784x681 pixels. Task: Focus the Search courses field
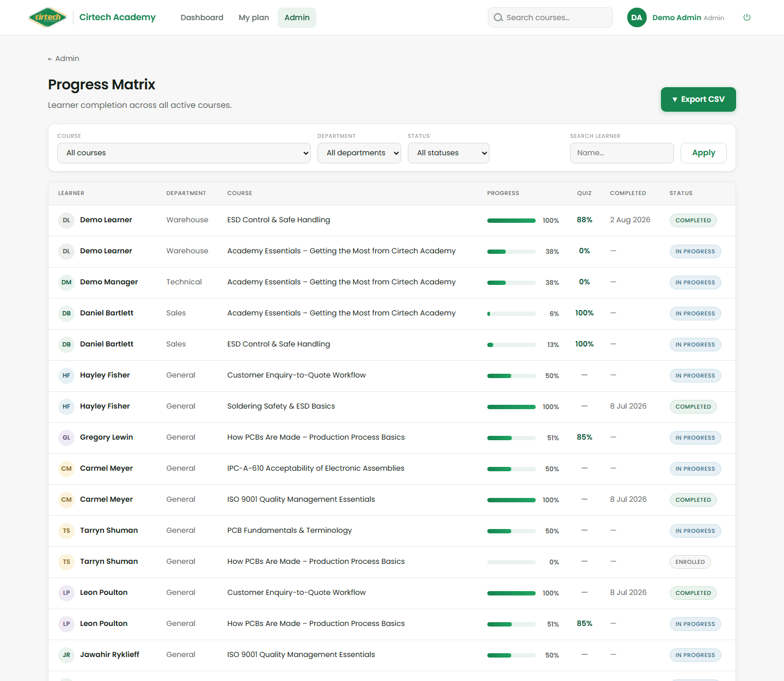(x=550, y=17)
